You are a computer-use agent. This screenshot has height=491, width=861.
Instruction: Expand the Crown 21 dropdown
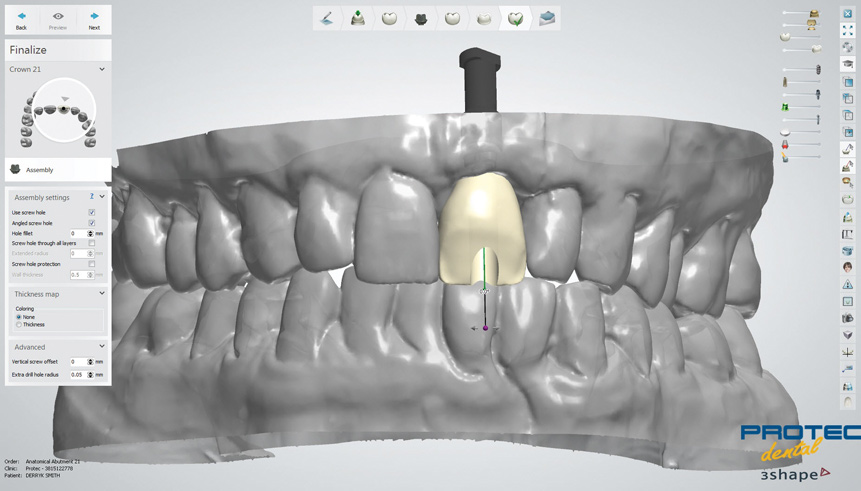pyautogui.click(x=102, y=70)
